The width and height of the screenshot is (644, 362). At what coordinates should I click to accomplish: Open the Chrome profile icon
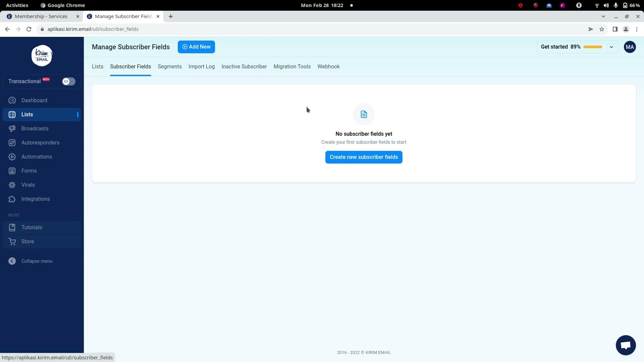pos(626,29)
